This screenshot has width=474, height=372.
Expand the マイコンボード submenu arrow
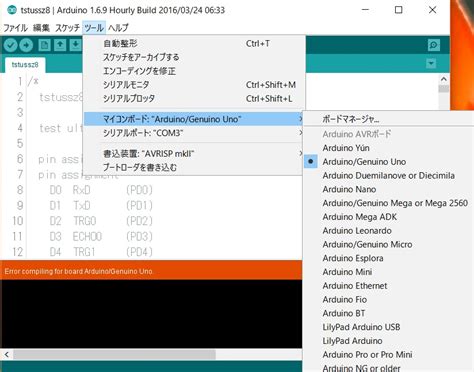[300, 119]
